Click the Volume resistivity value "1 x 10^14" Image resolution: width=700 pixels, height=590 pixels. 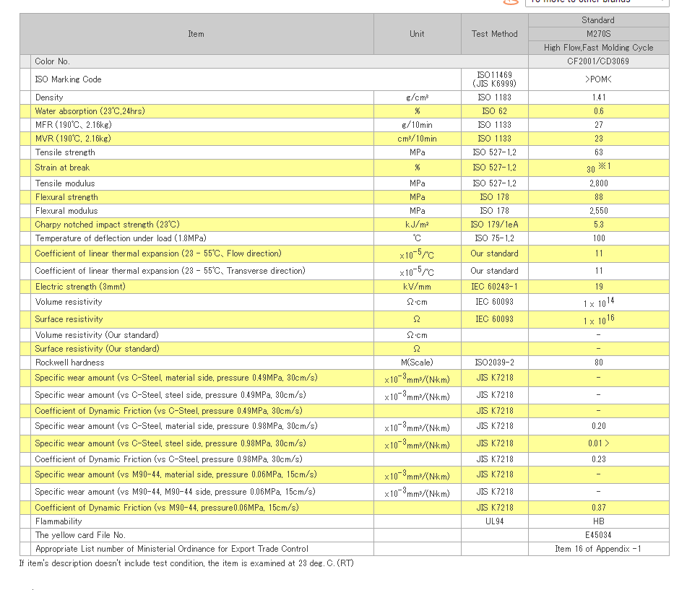(x=599, y=303)
